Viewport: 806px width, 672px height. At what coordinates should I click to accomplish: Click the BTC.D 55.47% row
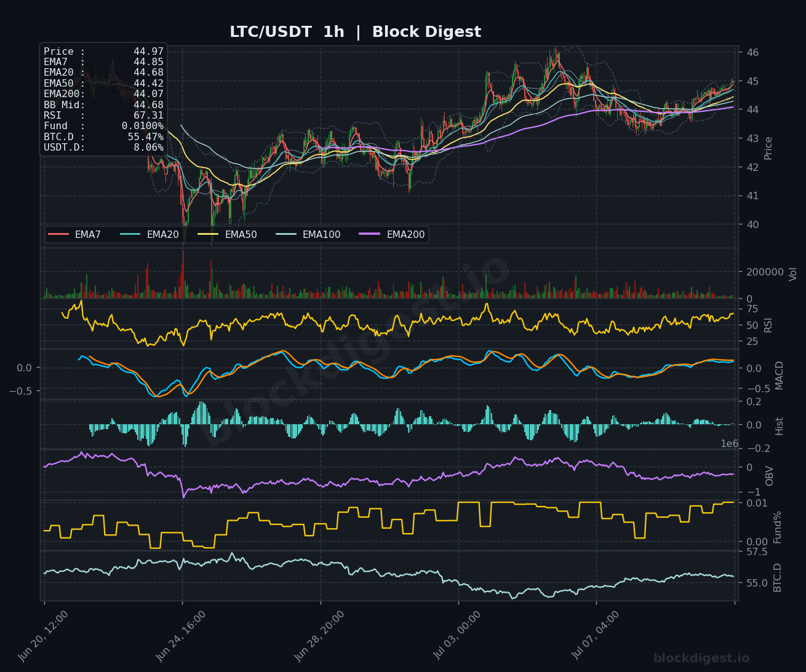[103, 136]
